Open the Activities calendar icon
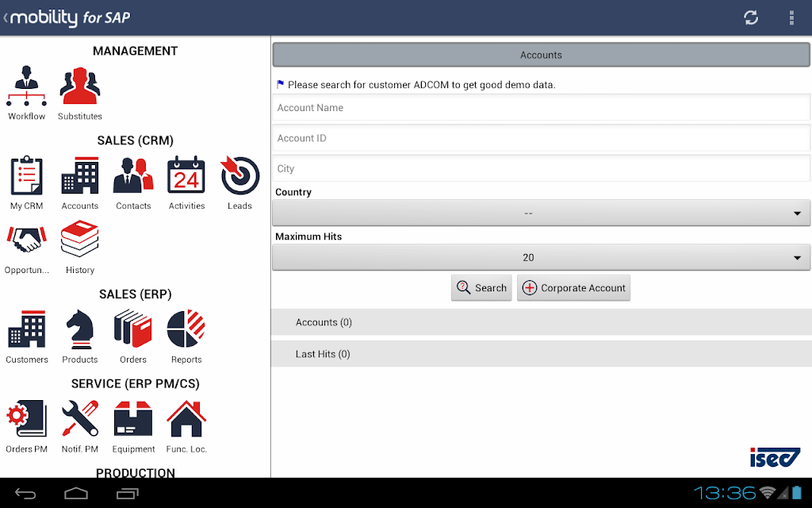Image resolution: width=812 pixels, height=508 pixels. click(x=186, y=175)
